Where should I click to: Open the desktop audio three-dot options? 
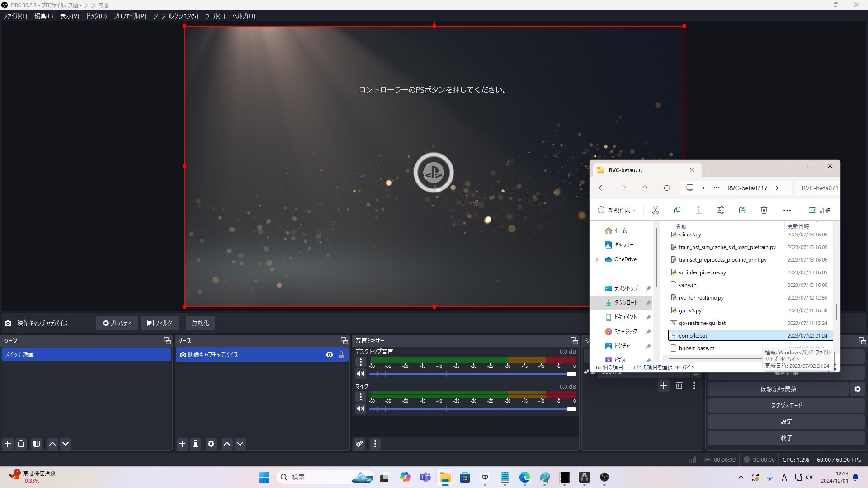[360, 362]
